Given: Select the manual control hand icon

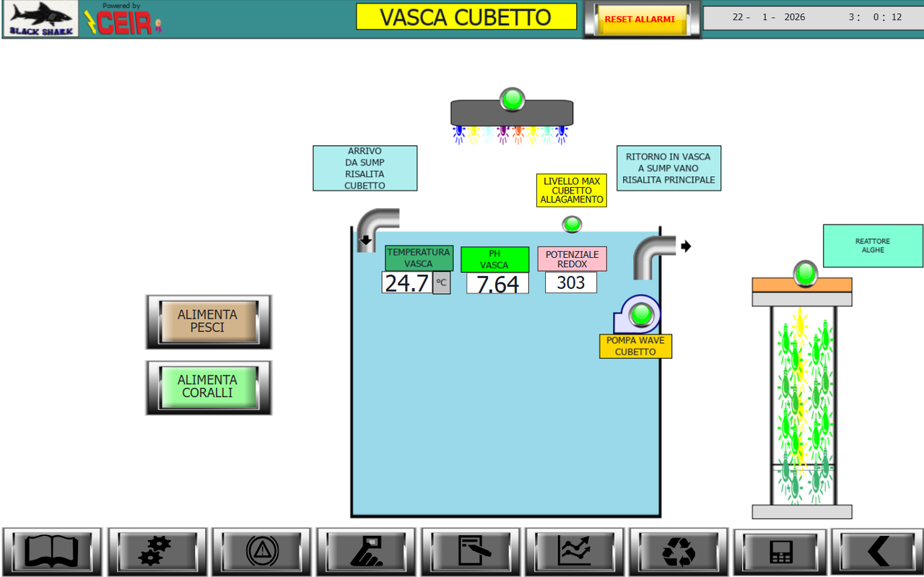Looking at the screenshot, I should tap(365, 550).
